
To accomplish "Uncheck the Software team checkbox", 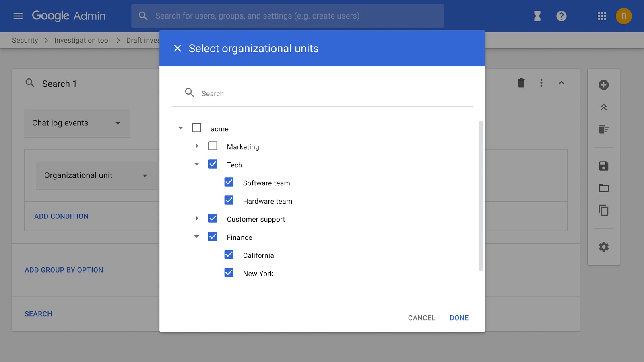I will pyautogui.click(x=229, y=182).
